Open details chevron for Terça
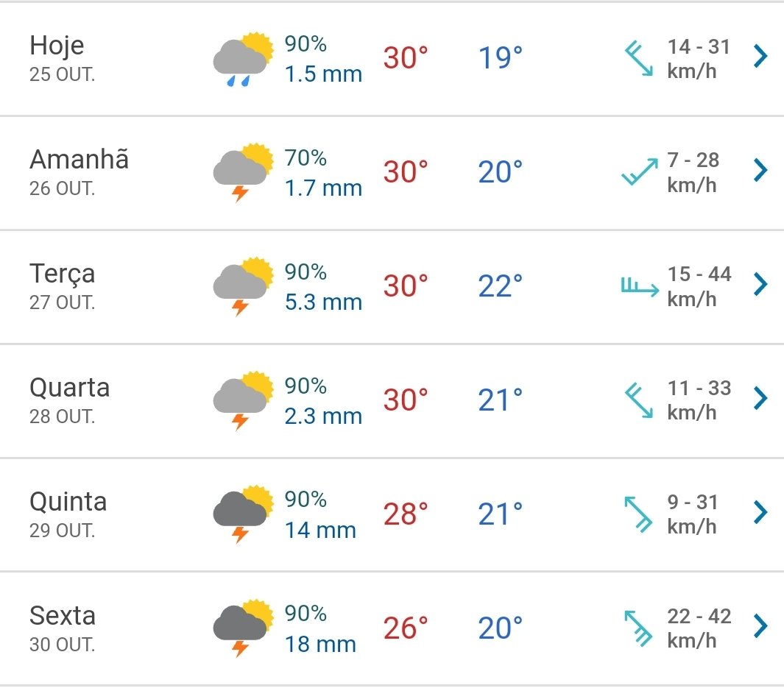 760,284
